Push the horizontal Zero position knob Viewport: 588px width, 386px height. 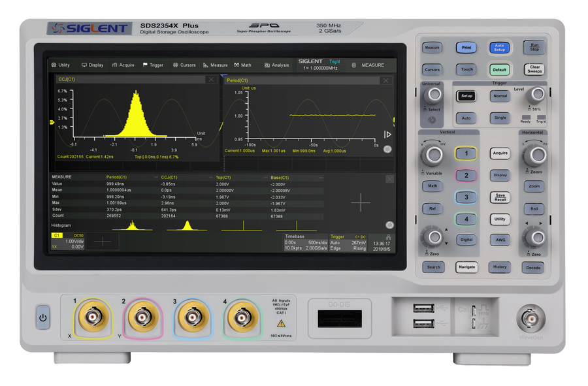click(536, 238)
